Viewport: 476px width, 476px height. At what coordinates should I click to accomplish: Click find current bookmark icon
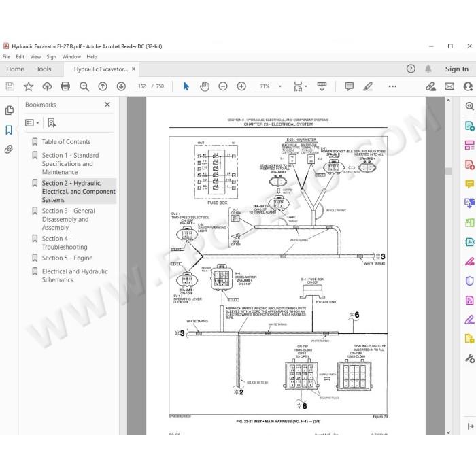[x=52, y=122]
